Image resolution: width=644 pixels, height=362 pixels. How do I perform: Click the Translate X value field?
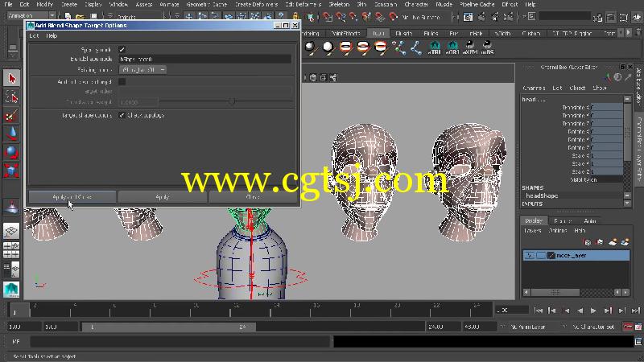click(x=607, y=107)
